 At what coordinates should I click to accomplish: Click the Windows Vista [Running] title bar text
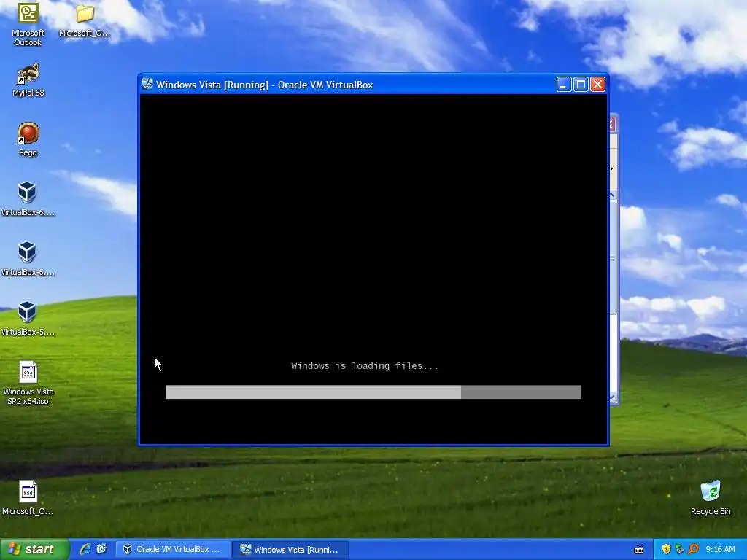click(264, 85)
